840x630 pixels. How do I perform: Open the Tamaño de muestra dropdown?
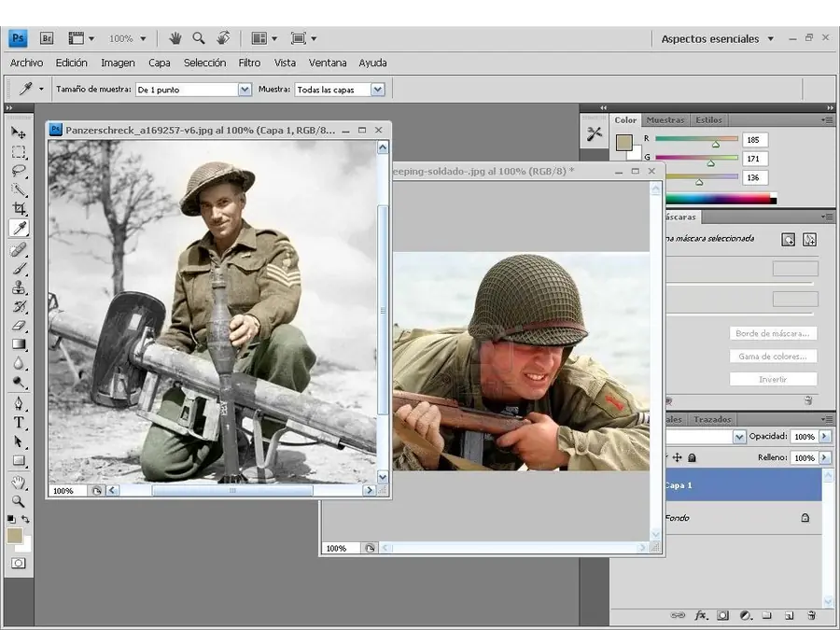[x=245, y=90]
